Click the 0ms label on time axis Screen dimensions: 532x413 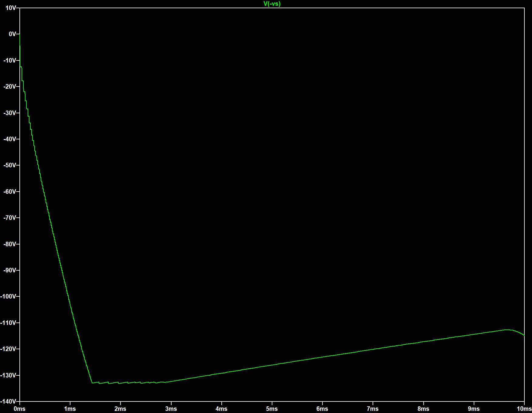click(19, 409)
